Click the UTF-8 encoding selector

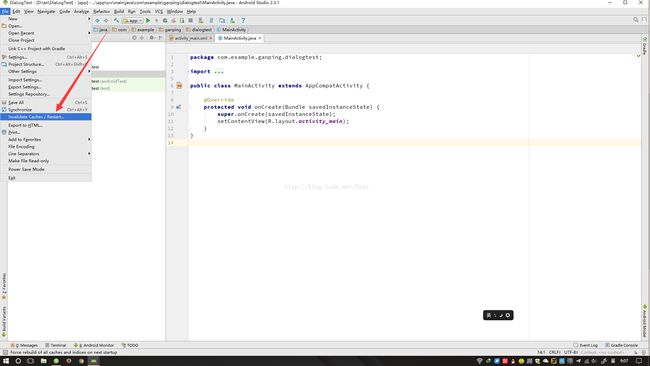(571, 352)
